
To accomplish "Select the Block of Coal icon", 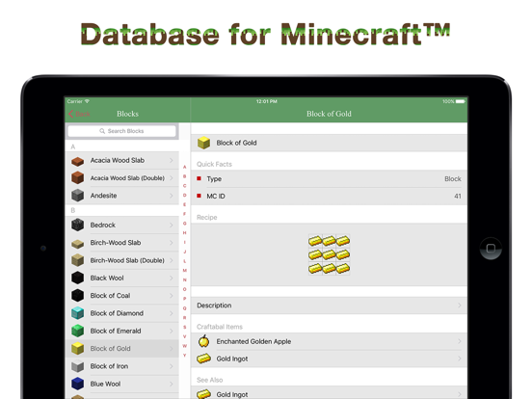I will [x=78, y=296].
